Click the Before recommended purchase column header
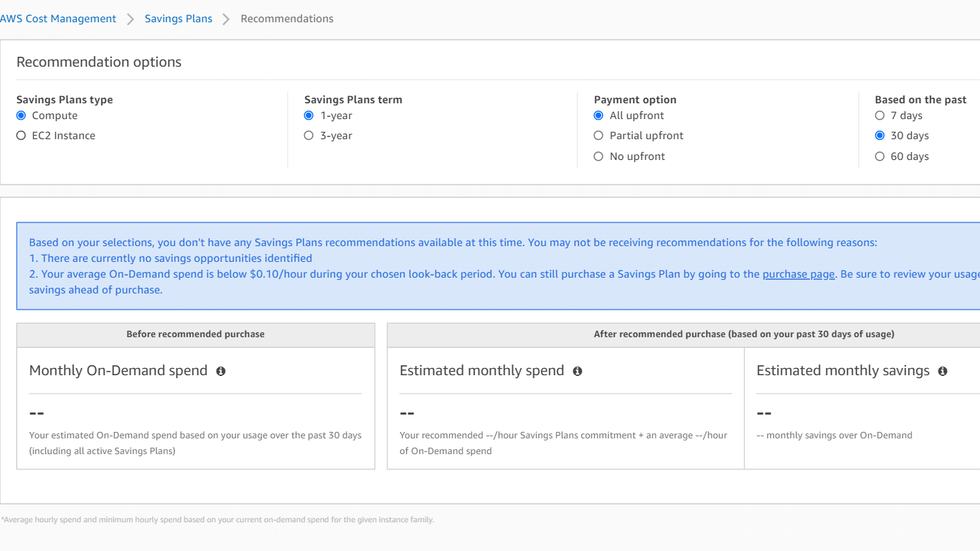980x551 pixels. coord(195,334)
